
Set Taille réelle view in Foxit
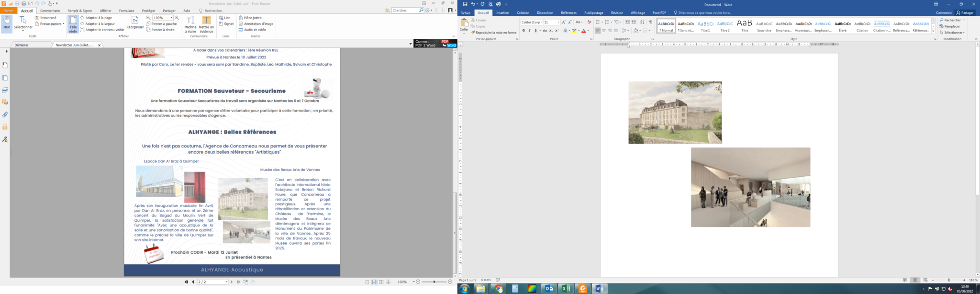pos(73,24)
